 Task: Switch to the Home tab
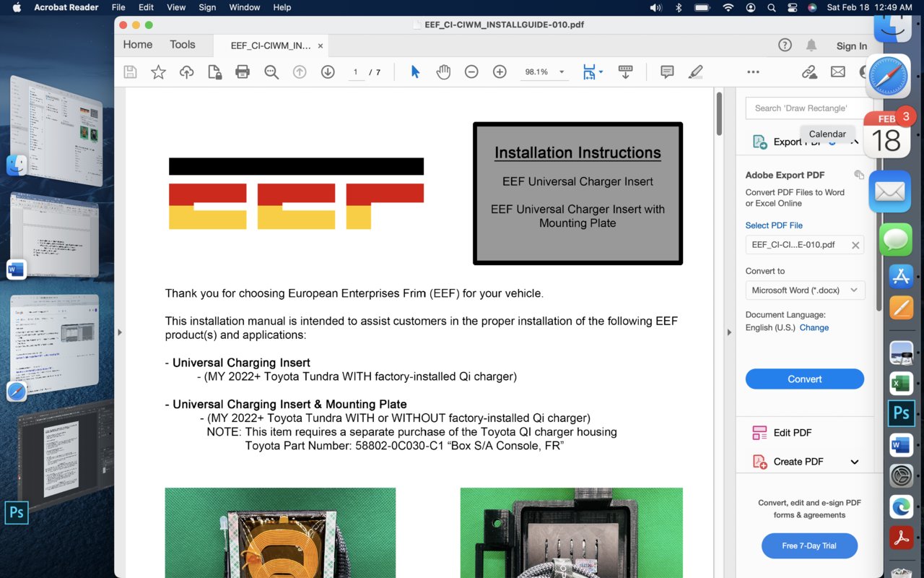click(x=137, y=45)
